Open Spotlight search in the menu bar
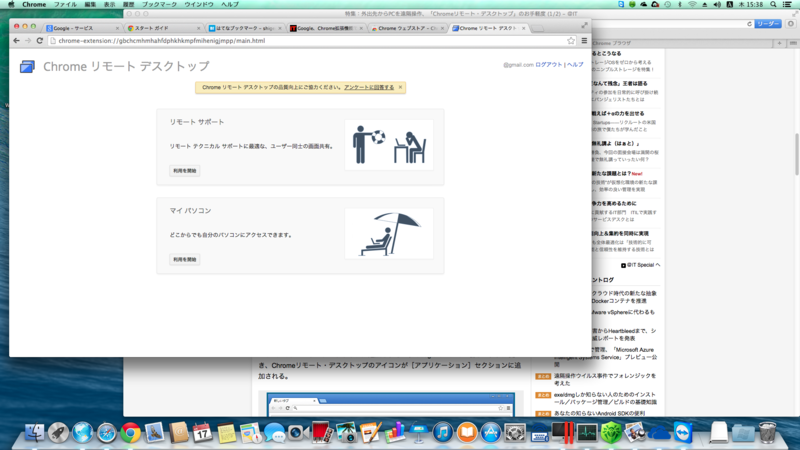800x450 pixels. pyautogui.click(x=773, y=4)
